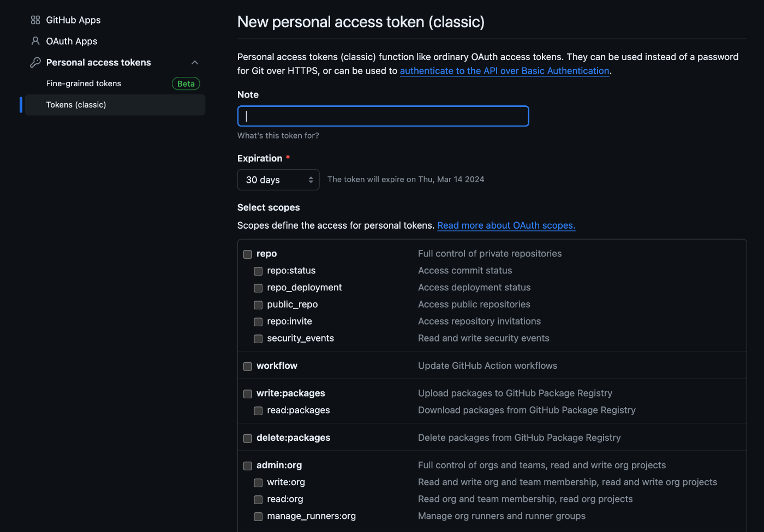Open GitHub Apps settings page
Image resolution: width=764 pixels, height=532 pixels.
point(73,20)
